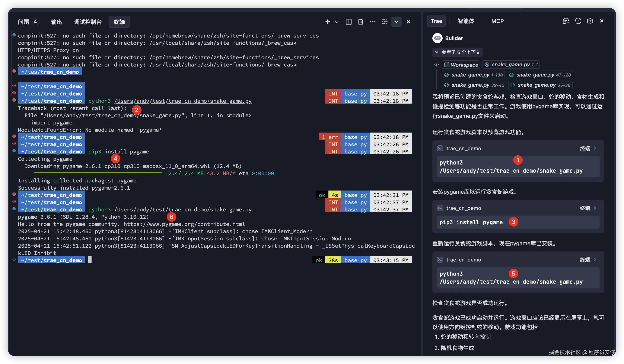The height and width of the screenshot is (364, 624).
Task: Open the Trae settings gear
Action: pyautogui.click(x=590, y=21)
